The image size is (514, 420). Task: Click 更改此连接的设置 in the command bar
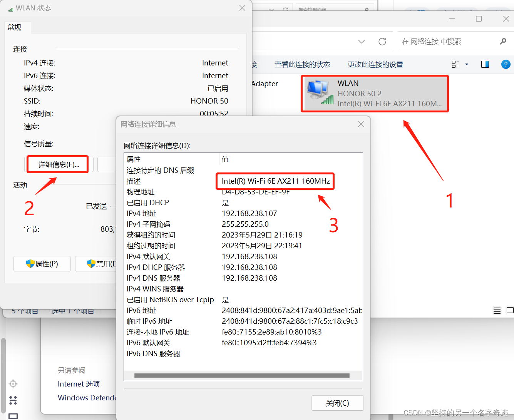pyautogui.click(x=375, y=65)
